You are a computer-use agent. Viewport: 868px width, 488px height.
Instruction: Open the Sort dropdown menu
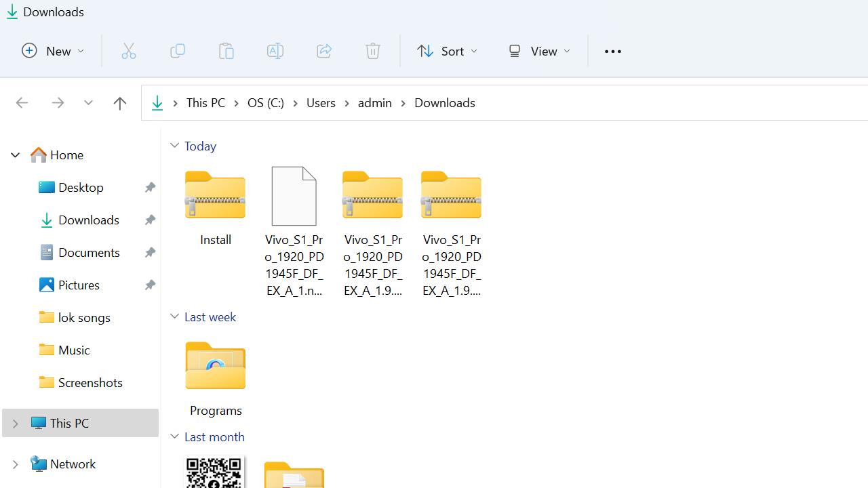click(447, 52)
